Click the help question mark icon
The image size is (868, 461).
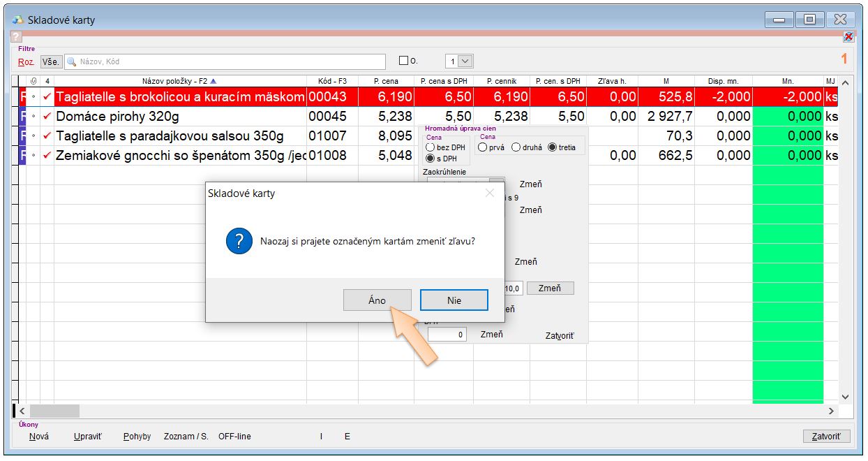coord(16,37)
